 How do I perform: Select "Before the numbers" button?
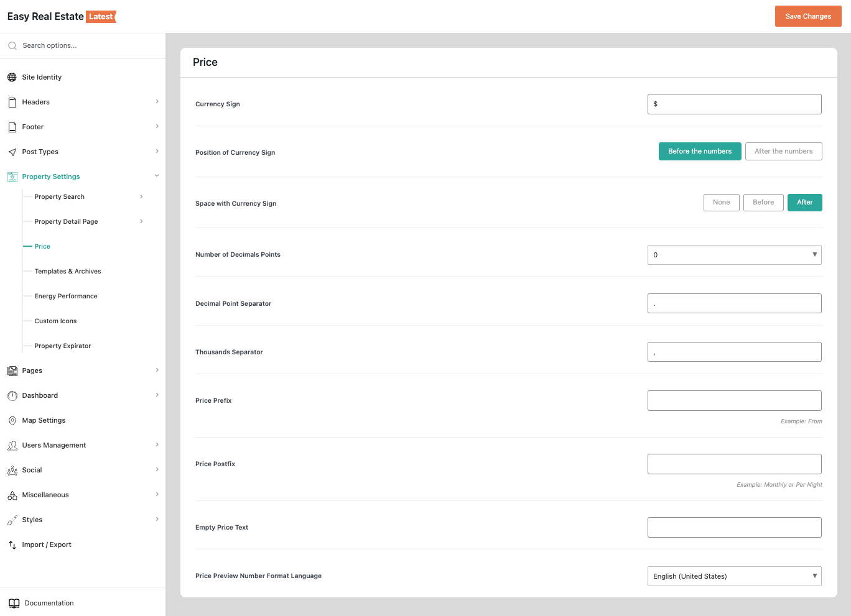pyautogui.click(x=699, y=151)
